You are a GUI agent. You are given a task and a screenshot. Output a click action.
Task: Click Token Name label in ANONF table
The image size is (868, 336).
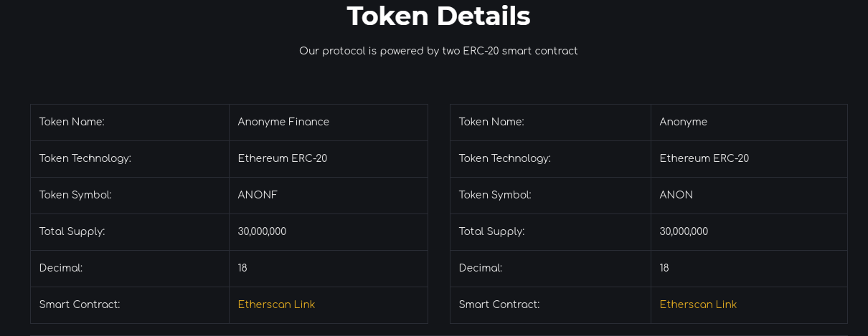coord(72,122)
